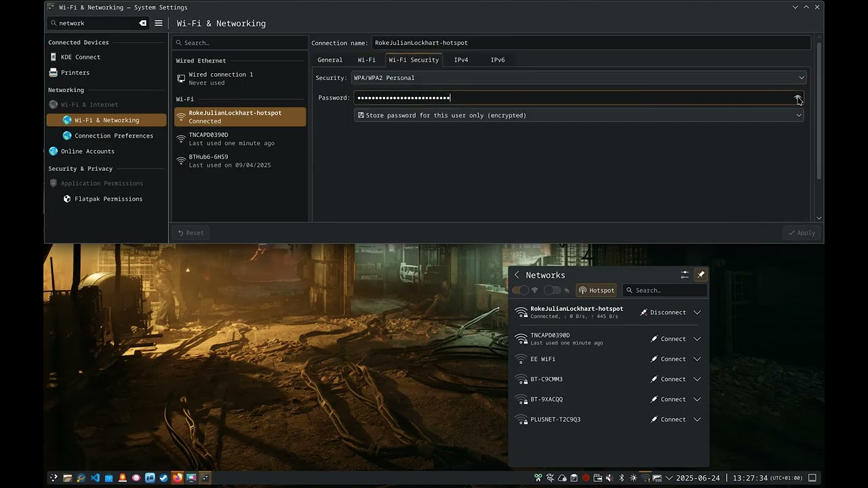This screenshot has width=868, height=488.
Task: Expand details for the EE WiFi network
Action: click(x=697, y=359)
